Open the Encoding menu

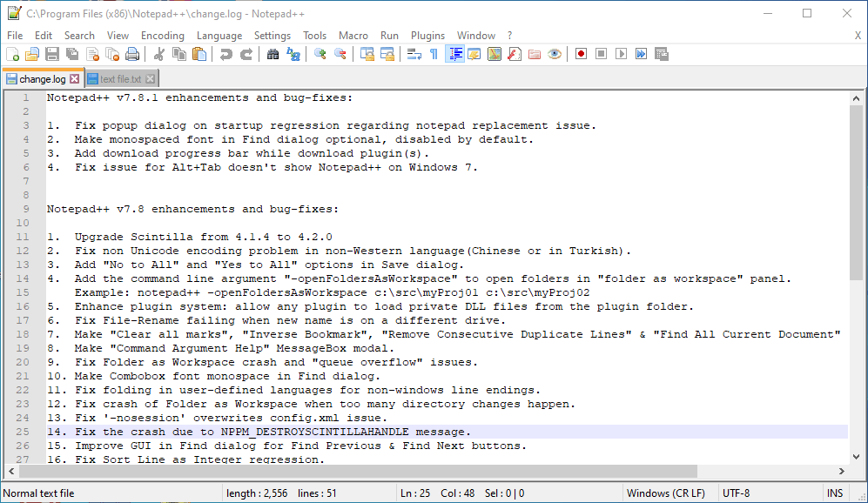(x=162, y=36)
